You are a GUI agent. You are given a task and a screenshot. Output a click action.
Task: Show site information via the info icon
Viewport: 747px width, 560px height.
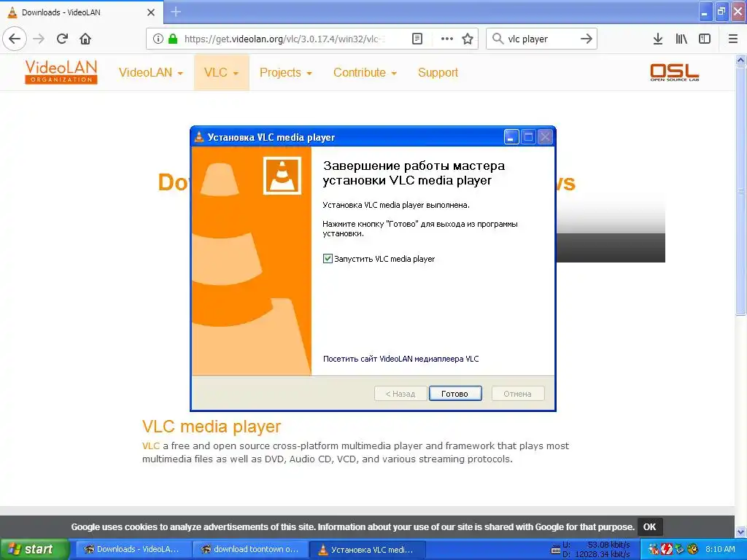tap(158, 39)
